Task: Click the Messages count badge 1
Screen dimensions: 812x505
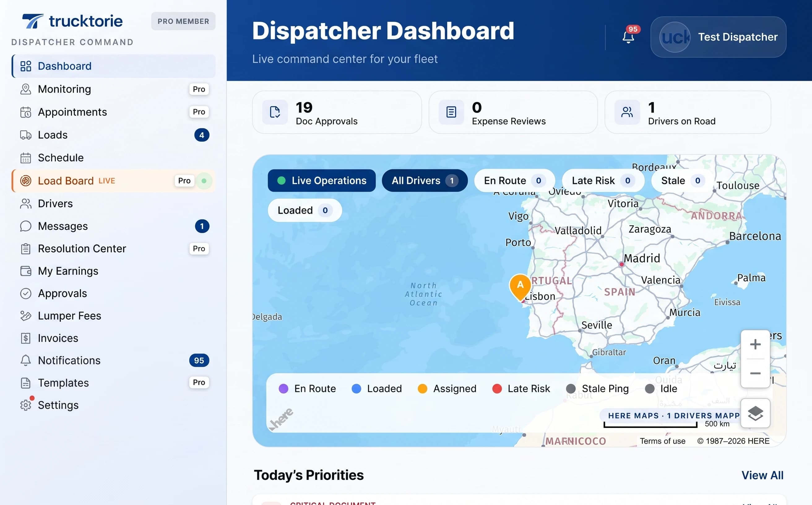Action: click(x=202, y=226)
